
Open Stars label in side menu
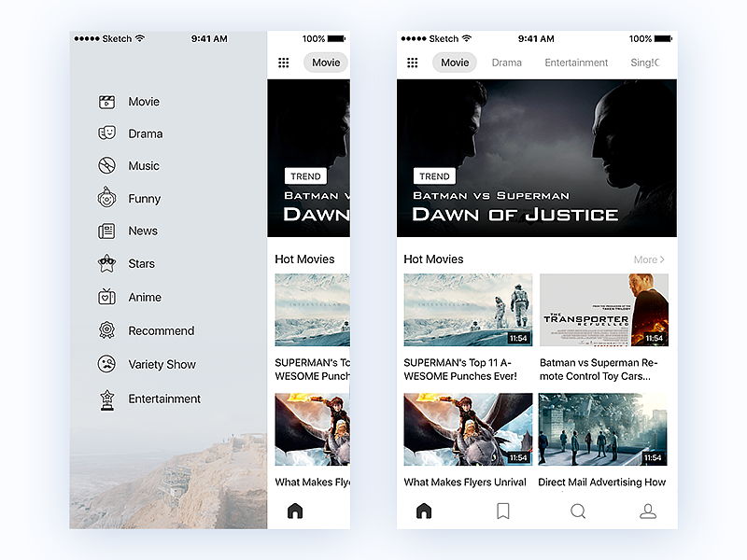142,263
